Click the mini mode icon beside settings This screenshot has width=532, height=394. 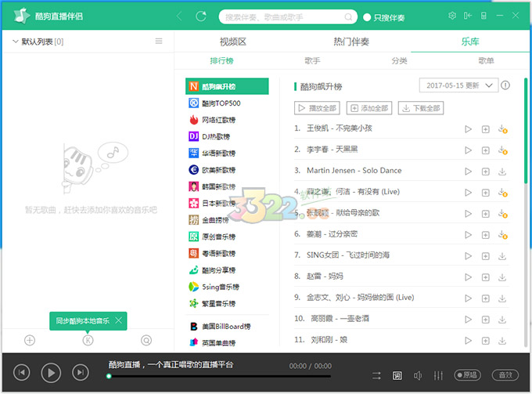coord(468,16)
